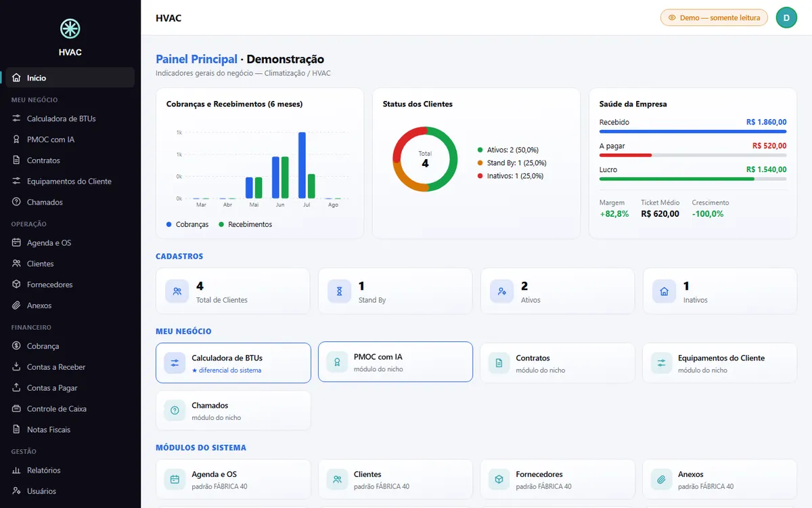The width and height of the screenshot is (812, 508).
Task: Click the A pagar red progress bar
Action: coord(625,155)
